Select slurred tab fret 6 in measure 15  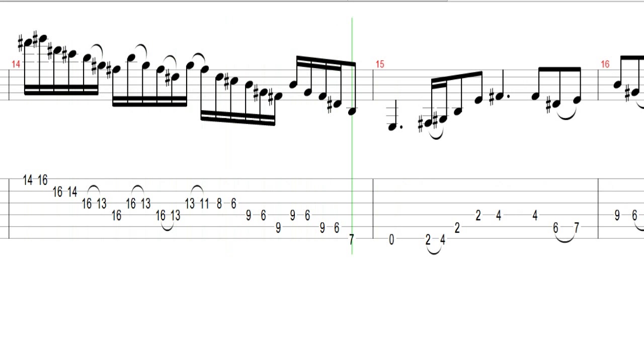coord(556,228)
